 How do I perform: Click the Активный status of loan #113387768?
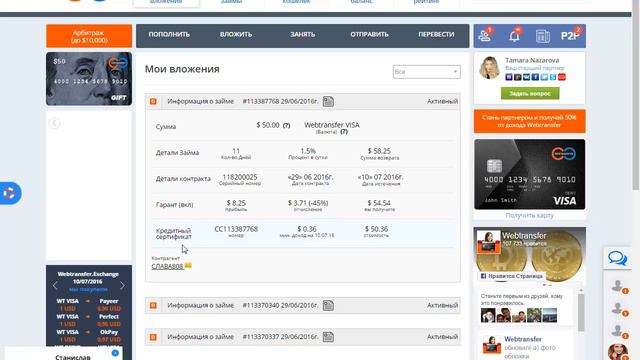pyautogui.click(x=442, y=101)
